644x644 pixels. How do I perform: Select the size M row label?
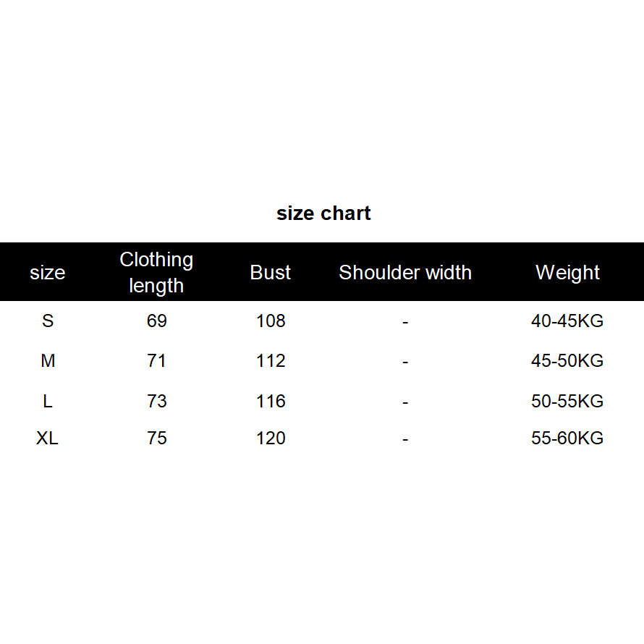48,360
